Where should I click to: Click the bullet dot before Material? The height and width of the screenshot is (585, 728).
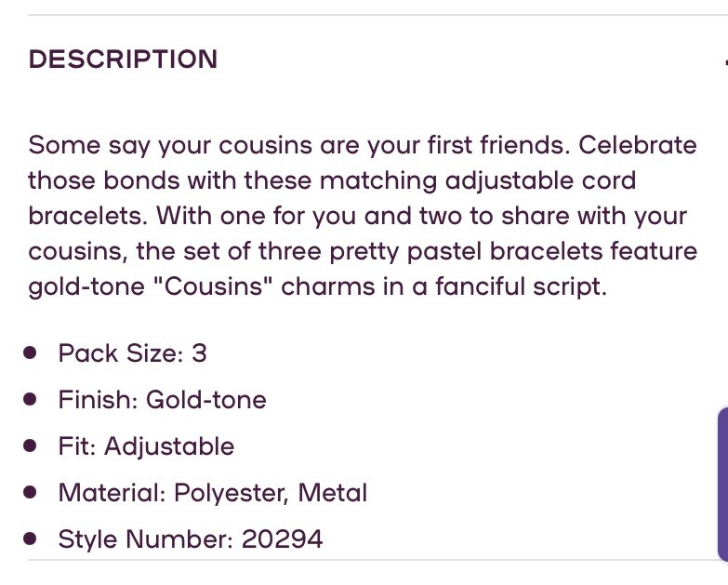click(x=31, y=493)
